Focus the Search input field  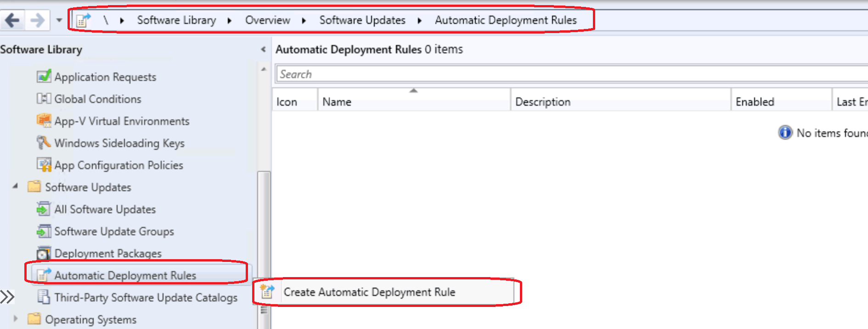(x=571, y=74)
